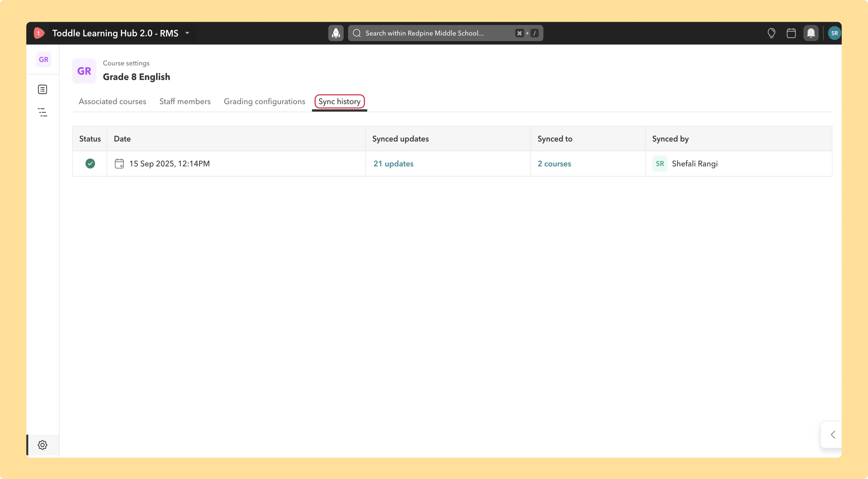Open the list document sidebar icon
The height and width of the screenshot is (479, 868).
click(x=42, y=89)
